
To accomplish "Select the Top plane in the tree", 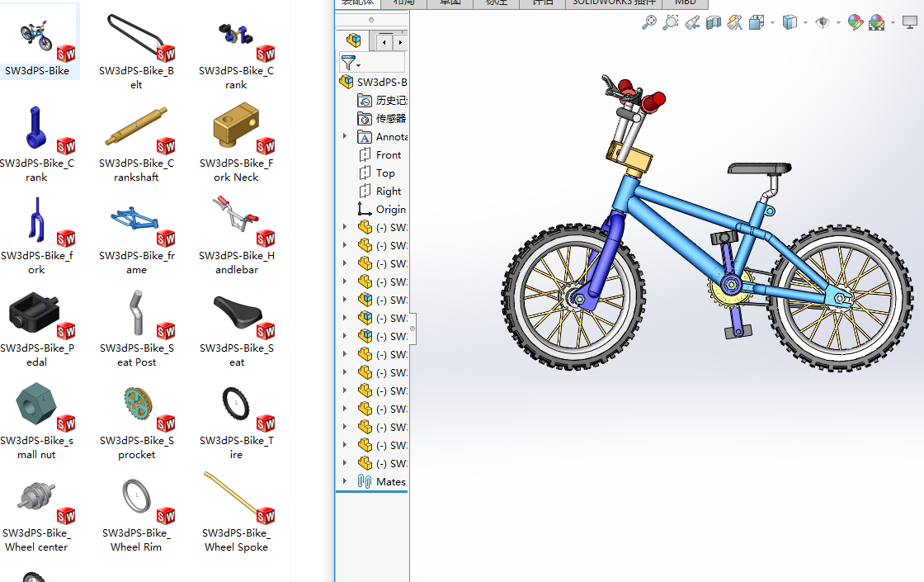I will 380,173.
